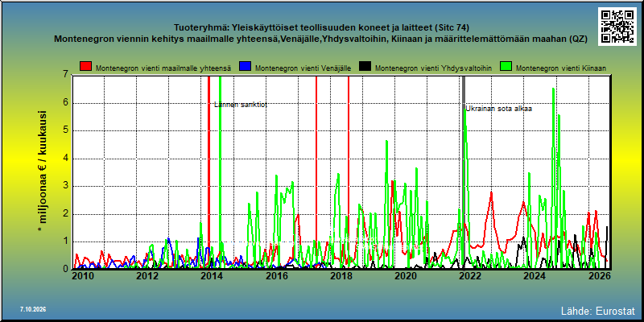
Task: Click the QR code image
Action: (x=618, y=26)
